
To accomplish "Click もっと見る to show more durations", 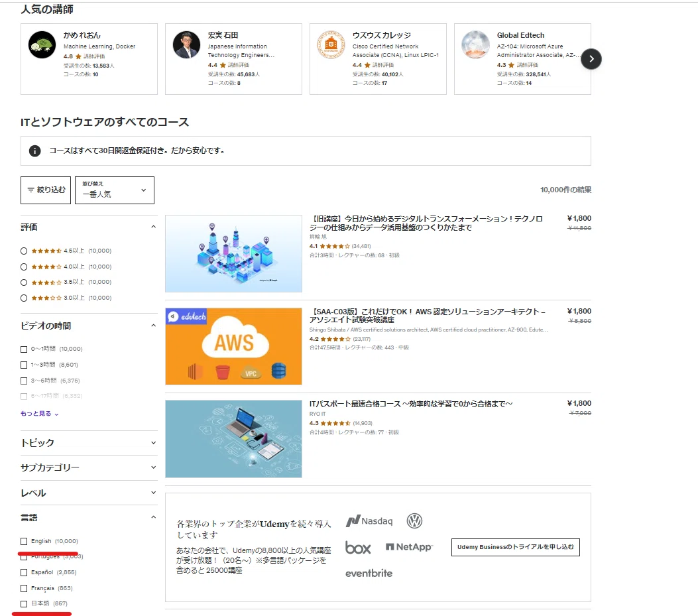I will click(x=39, y=414).
